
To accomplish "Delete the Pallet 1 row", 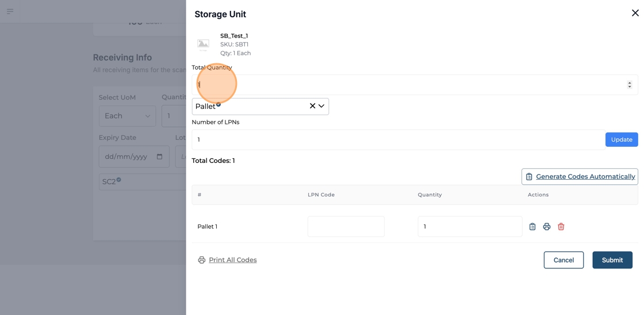I will click(x=561, y=227).
